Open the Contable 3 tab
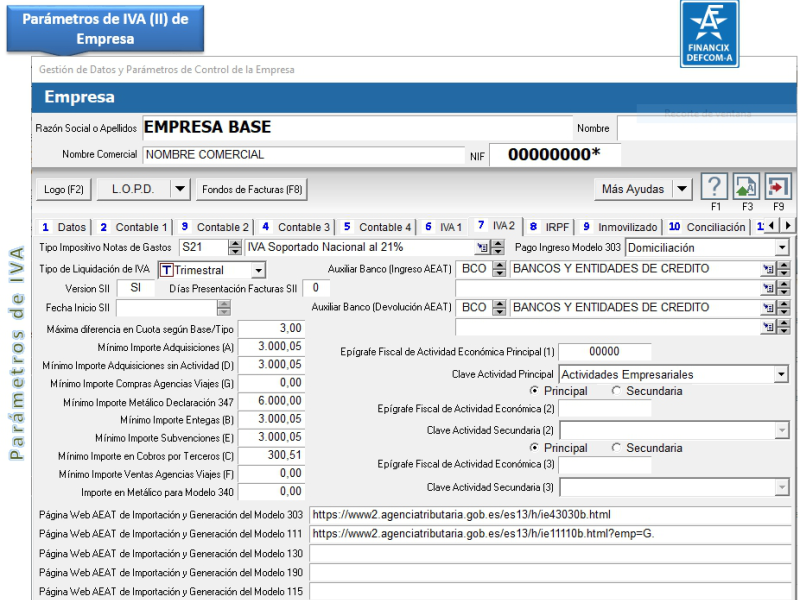800x600 pixels. [x=296, y=227]
